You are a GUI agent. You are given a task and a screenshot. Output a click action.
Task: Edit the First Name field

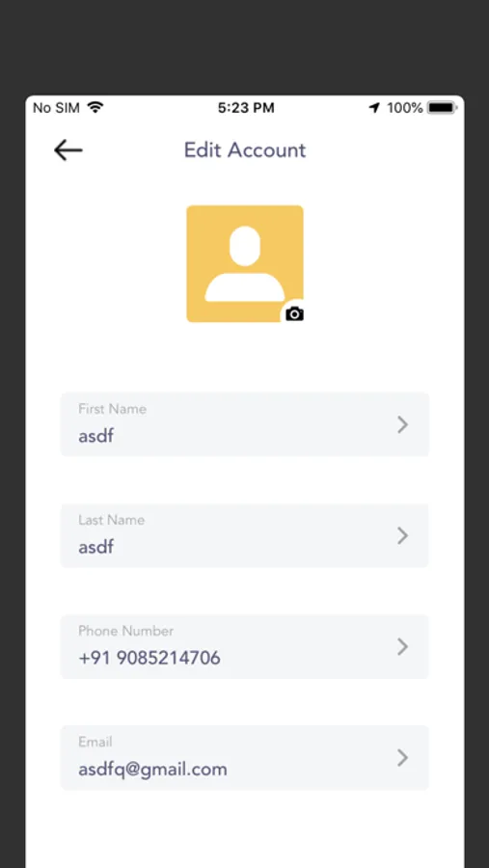coord(245,424)
